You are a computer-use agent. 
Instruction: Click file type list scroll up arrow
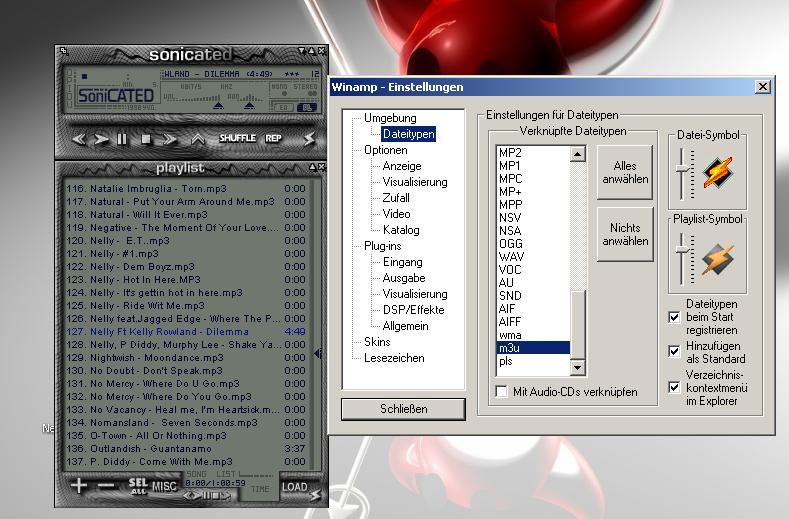tap(578, 154)
